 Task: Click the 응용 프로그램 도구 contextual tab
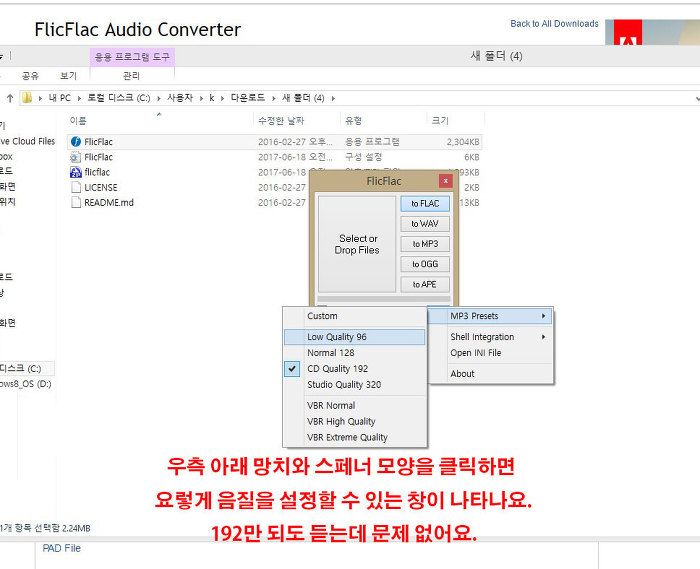click(x=132, y=57)
